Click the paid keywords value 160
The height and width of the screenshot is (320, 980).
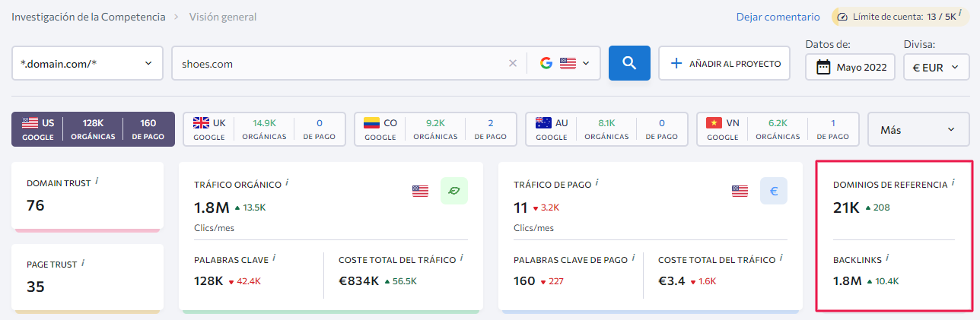click(524, 280)
